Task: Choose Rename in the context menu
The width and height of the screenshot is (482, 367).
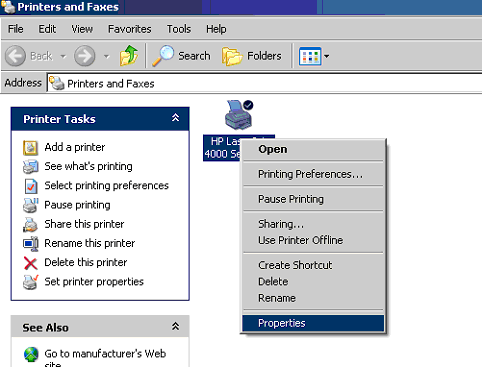Action: tap(313, 298)
